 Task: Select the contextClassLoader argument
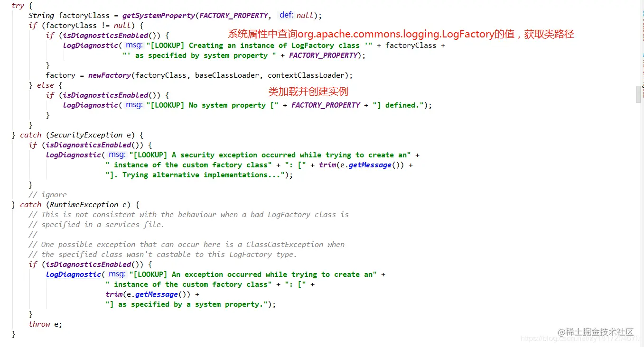(x=306, y=75)
